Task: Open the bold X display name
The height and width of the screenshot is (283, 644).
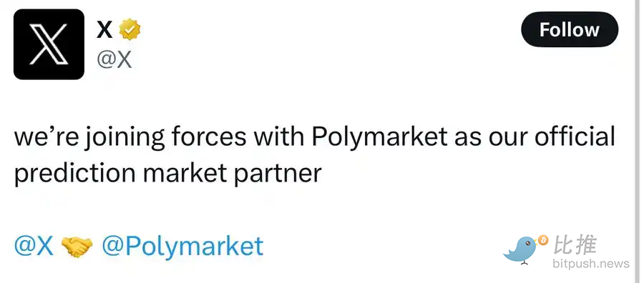Action: tap(104, 29)
